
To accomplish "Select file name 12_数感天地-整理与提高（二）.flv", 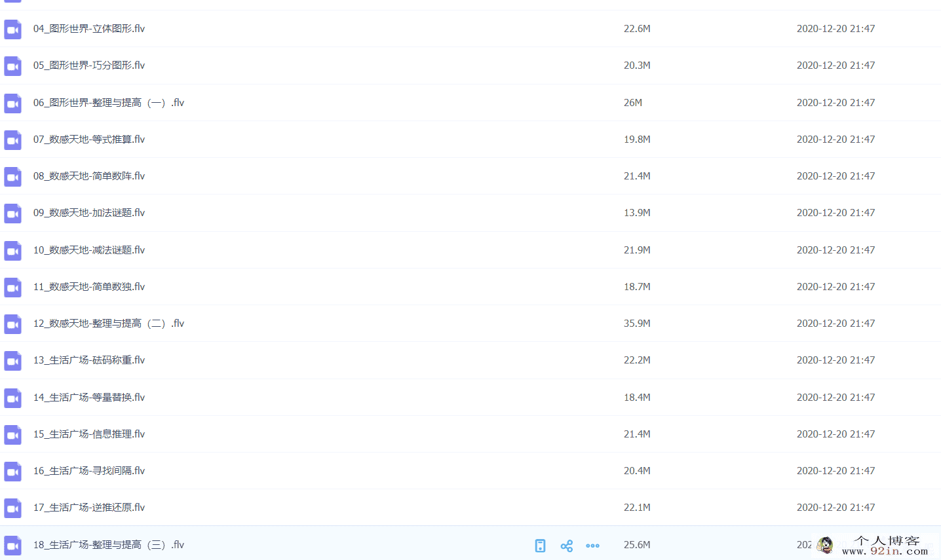I will pyautogui.click(x=109, y=324).
